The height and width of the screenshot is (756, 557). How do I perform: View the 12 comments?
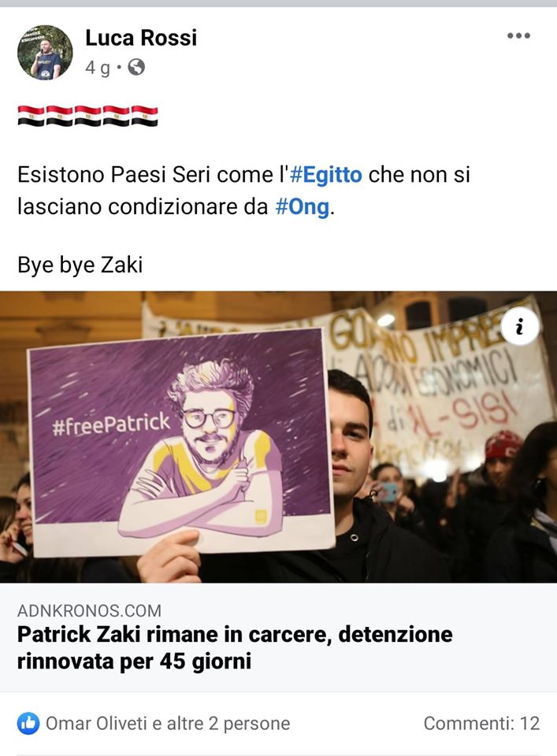point(481,723)
